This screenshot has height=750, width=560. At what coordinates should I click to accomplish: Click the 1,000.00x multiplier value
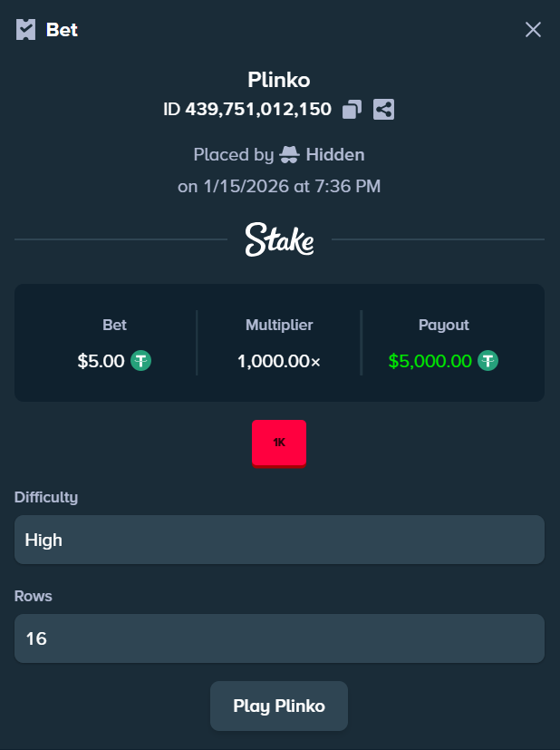coord(279,360)
